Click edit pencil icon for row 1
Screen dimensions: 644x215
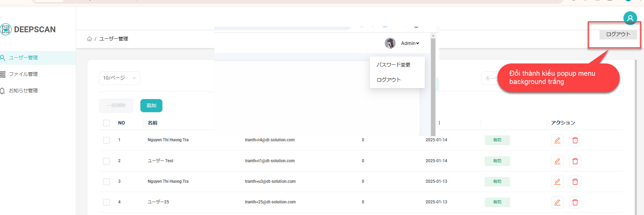557,140
